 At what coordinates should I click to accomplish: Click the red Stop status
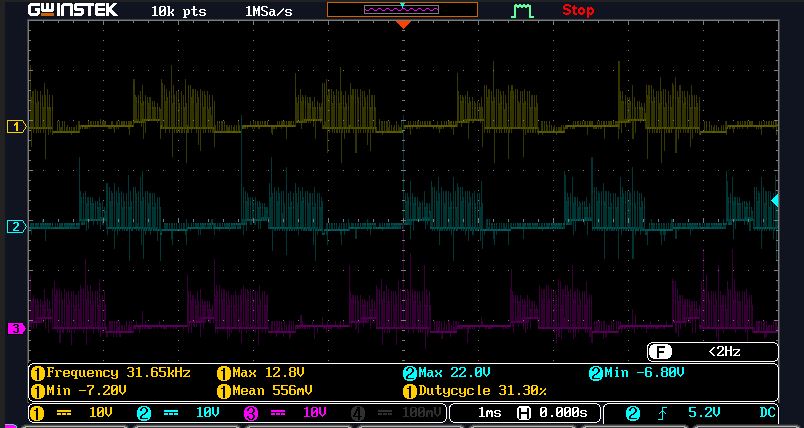click(x=578, y=10)
